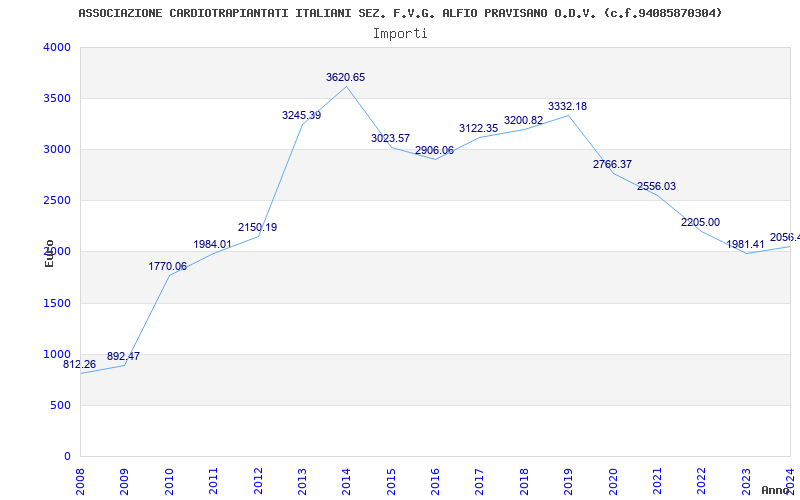
Task: Click the 2022 x-axis year label
Action: 702,481
